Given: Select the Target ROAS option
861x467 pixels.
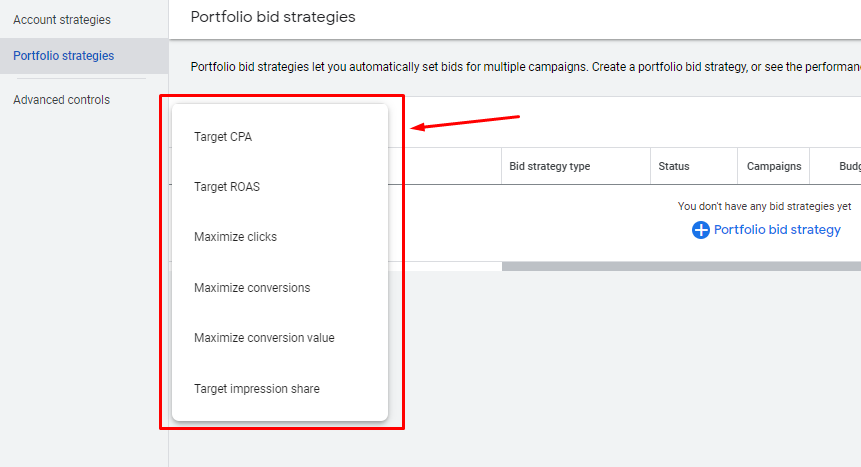Looking at the screenshot, I should [x=227, y=187].
